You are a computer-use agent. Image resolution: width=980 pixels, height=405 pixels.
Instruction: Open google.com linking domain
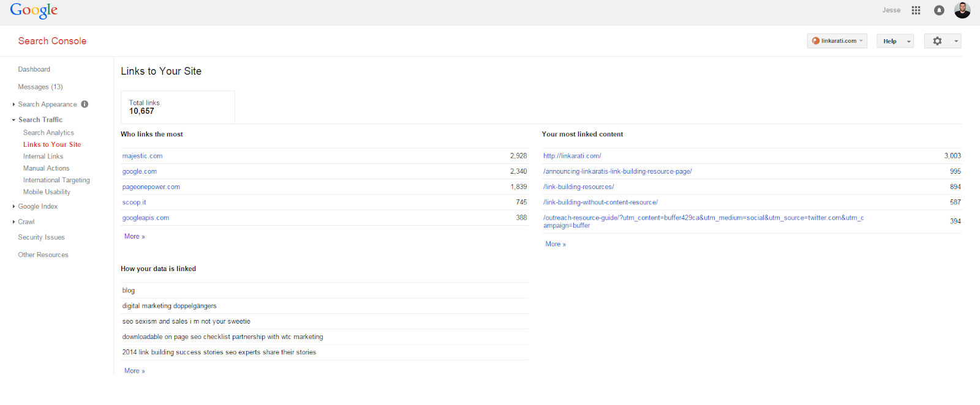click(140, 172)
